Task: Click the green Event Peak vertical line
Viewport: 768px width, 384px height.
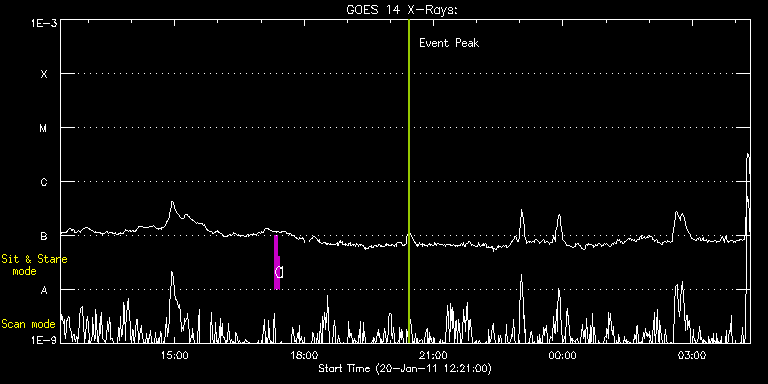Action: click(x=409, y=181)
